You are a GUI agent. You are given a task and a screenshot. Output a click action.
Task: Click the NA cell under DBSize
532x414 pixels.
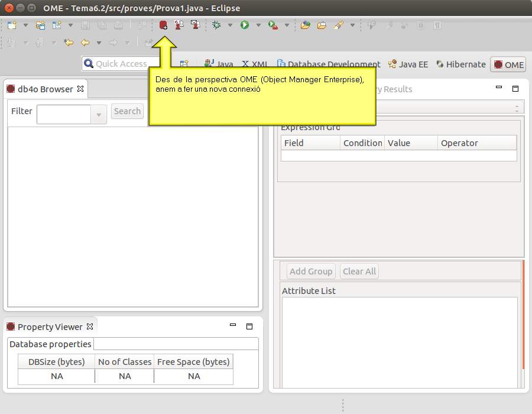coord(57,376)
